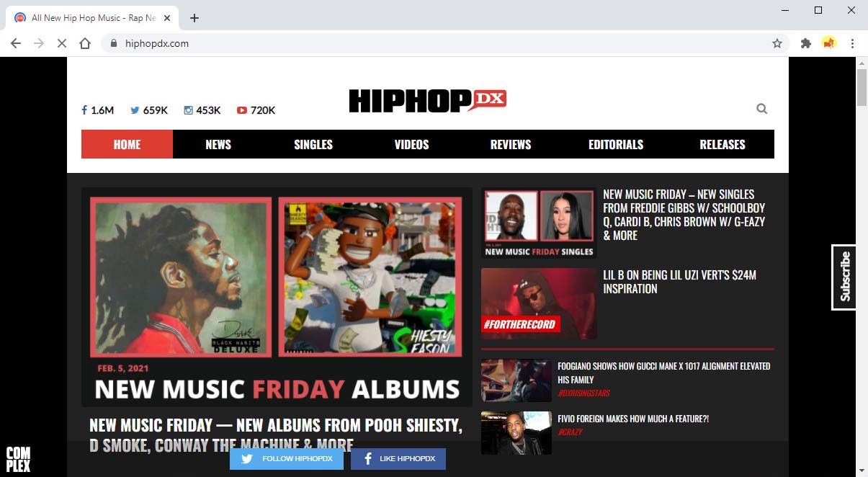The height and width of the screenshot is (477, 868).
Task: Stop page loading with X button
Action: 62,43
